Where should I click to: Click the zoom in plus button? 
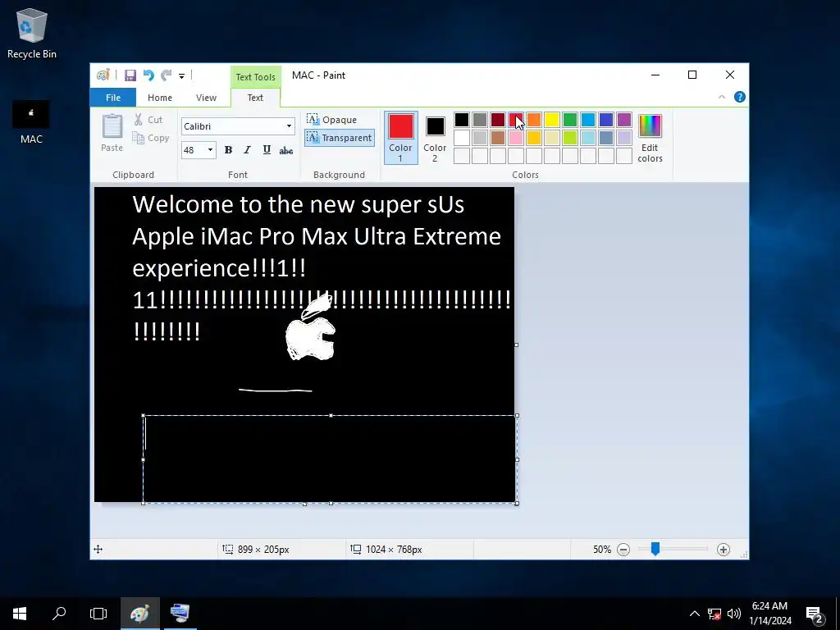[724, 550]
